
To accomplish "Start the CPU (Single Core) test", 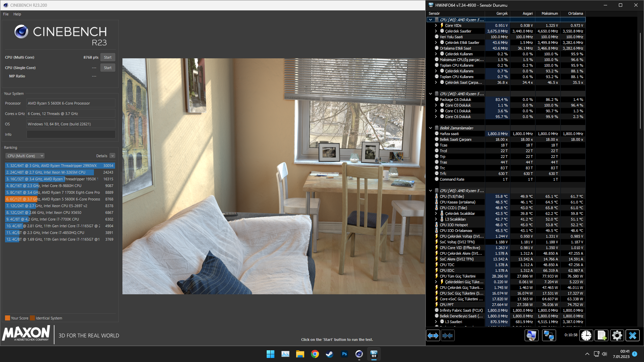I will pyautogui.click(x=107, y=68).
